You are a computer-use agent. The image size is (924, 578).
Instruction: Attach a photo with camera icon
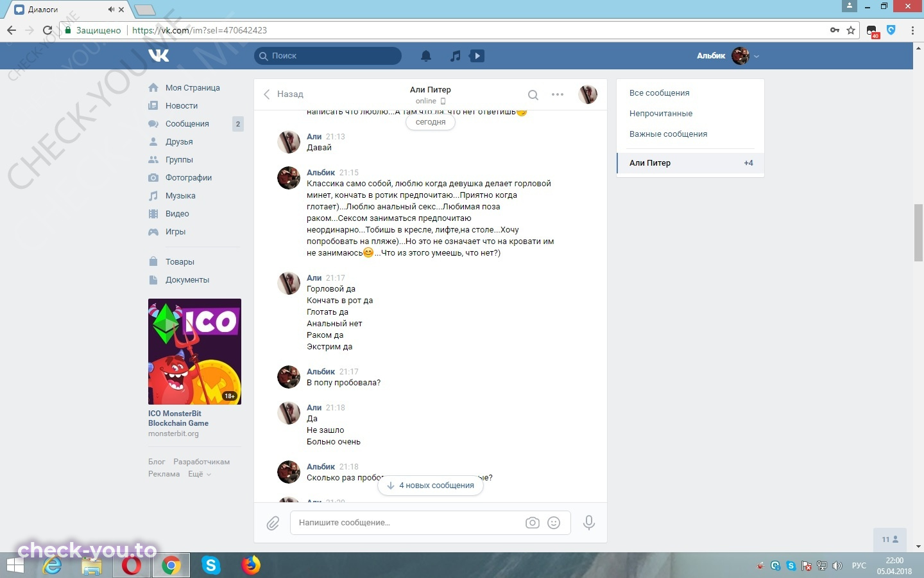[533, 523]
